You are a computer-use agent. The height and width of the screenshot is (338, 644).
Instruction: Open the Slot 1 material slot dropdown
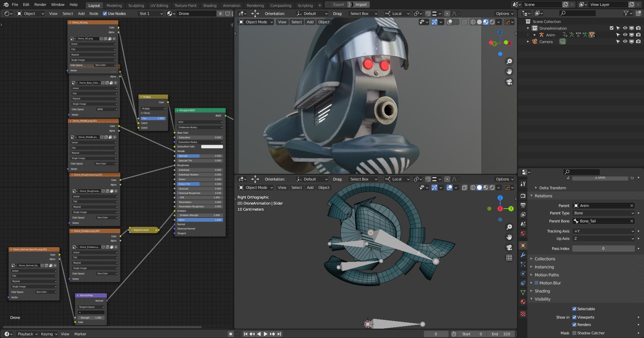click(151, 14)
